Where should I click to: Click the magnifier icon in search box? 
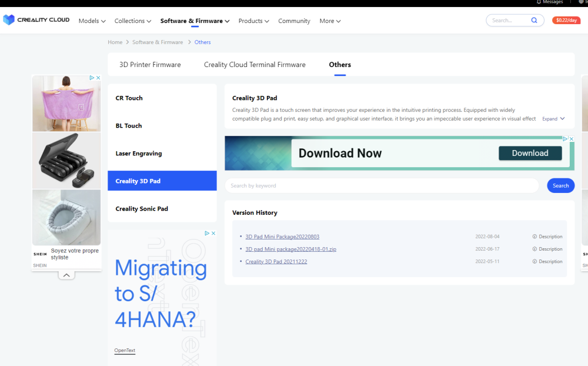click(534, 20)
